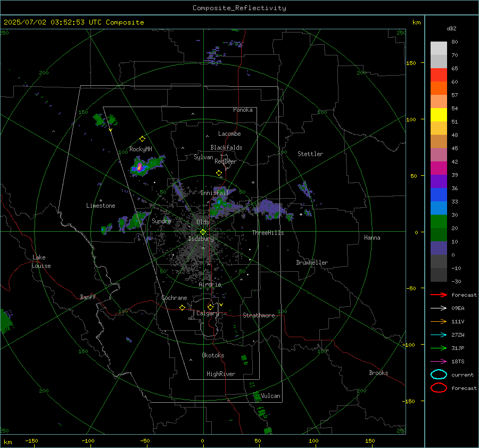Click the Calgary city label
The height and width of the screenshot is (448, 479).
pyautogui.click(x=208, y=313)
